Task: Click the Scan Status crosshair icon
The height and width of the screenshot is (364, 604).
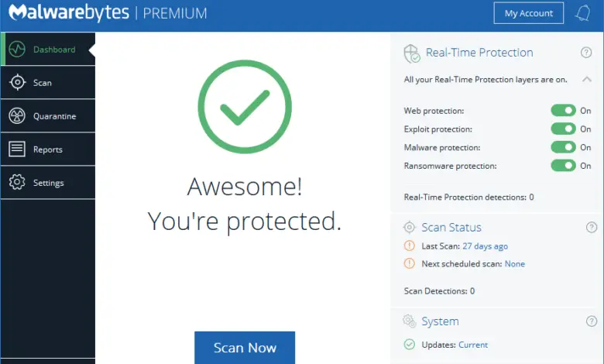Action: click(x=410, y=227)
